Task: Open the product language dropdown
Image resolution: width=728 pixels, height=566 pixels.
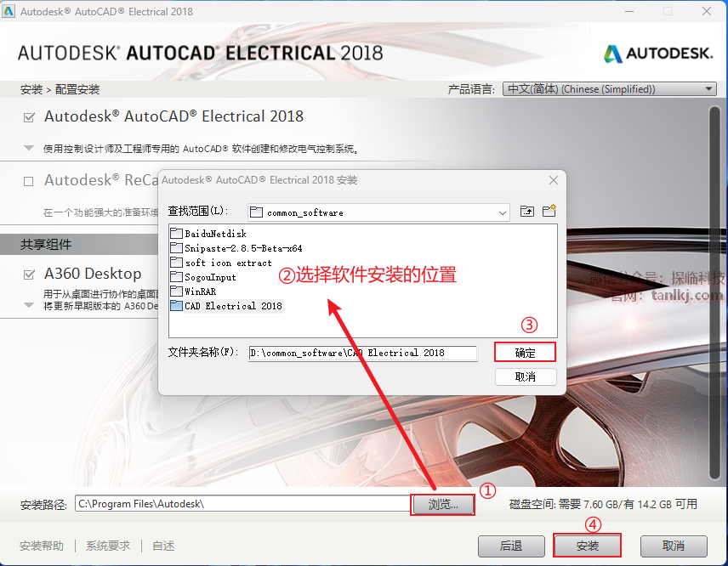Action: (610, 89)
